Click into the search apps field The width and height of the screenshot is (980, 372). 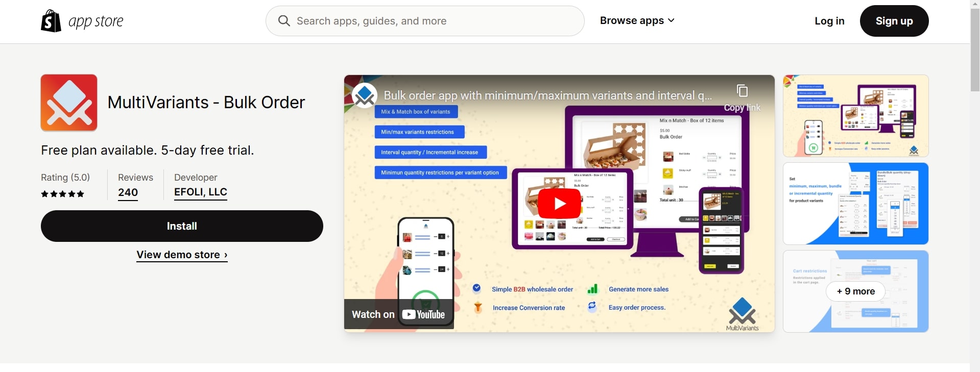(425, 21)
